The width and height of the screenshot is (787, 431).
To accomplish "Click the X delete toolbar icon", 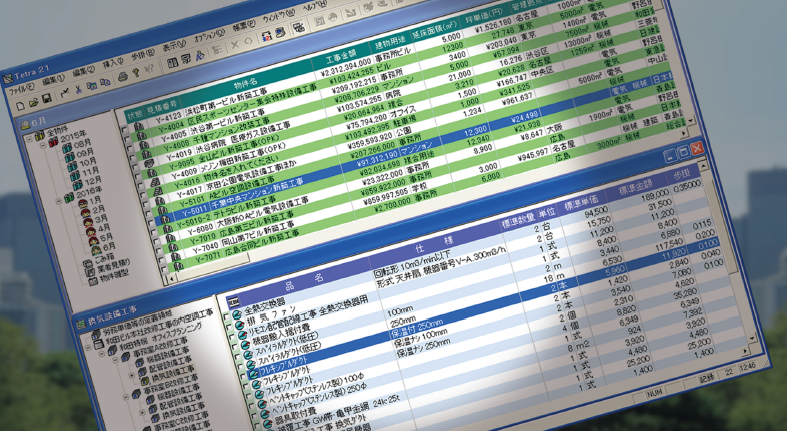I will point(234,46).
